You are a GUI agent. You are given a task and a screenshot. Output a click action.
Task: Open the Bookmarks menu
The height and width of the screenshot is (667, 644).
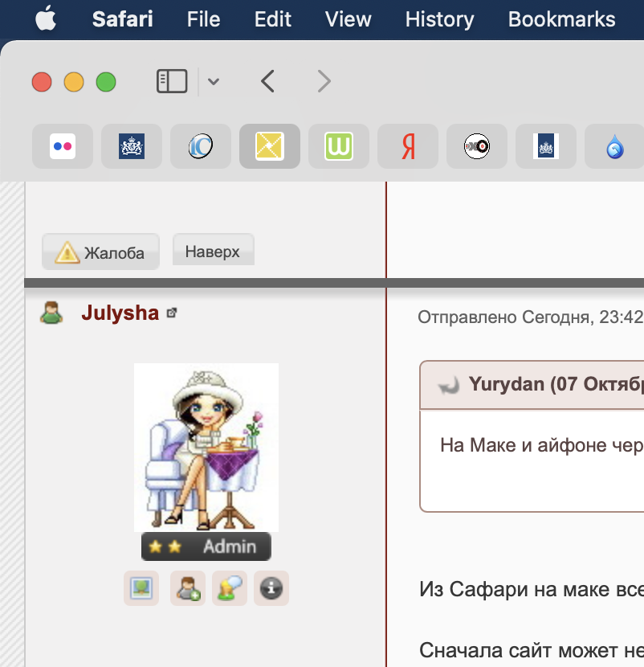(x=561, y=19)
